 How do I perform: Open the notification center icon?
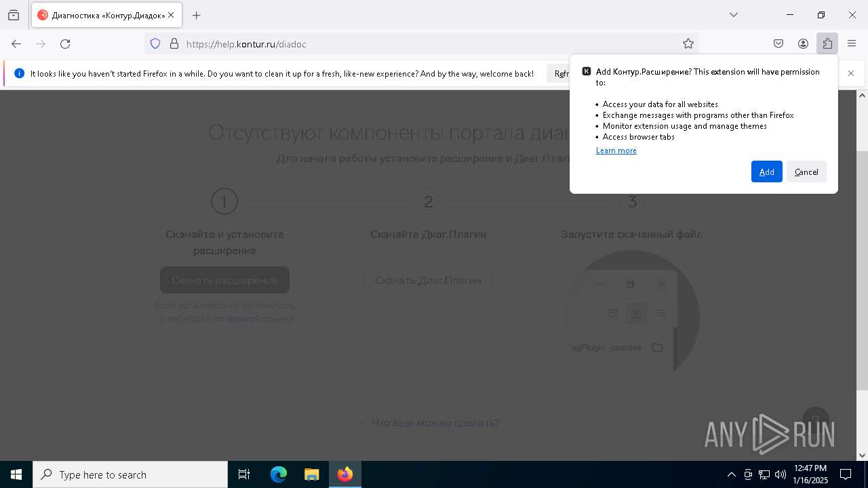[x=846, y=474]
